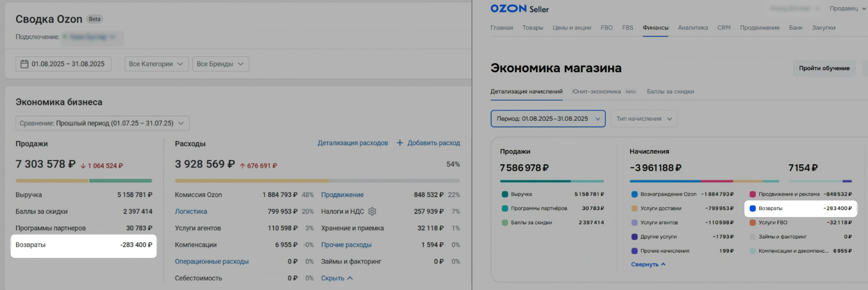This screenshot has width=868, height=290.
Task: Click the Вознаграждение Ozon blue legend square
Action: point(634,194)
